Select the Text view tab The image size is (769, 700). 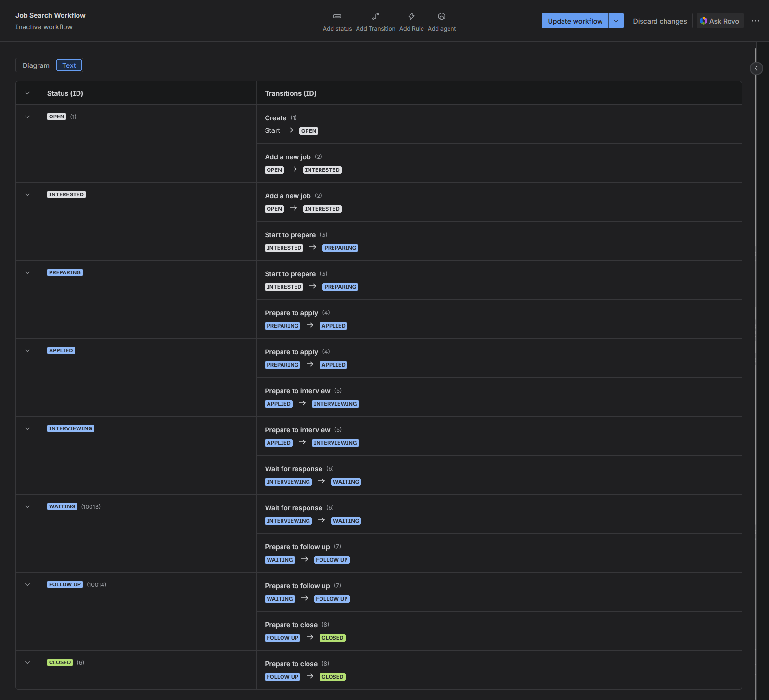click(x=69, y=65)
